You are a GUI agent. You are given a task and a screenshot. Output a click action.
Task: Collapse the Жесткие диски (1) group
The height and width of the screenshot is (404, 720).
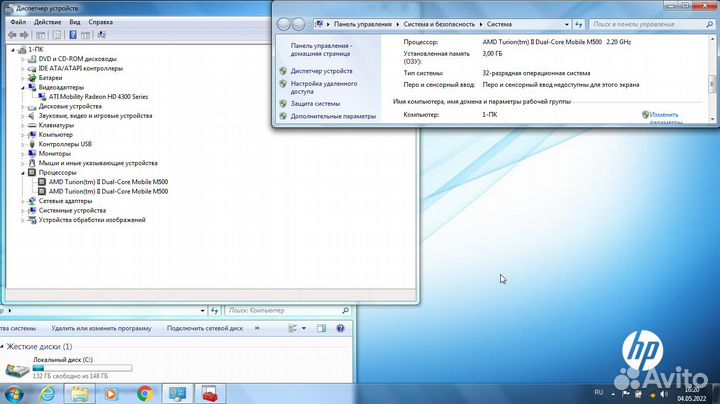pyautogui.click(x=2, y=347)
